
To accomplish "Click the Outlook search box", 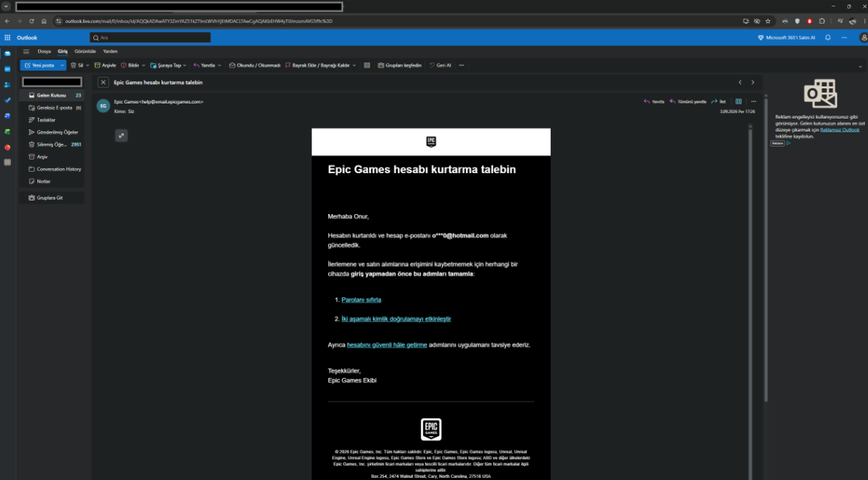I will [x=150, y=37].
